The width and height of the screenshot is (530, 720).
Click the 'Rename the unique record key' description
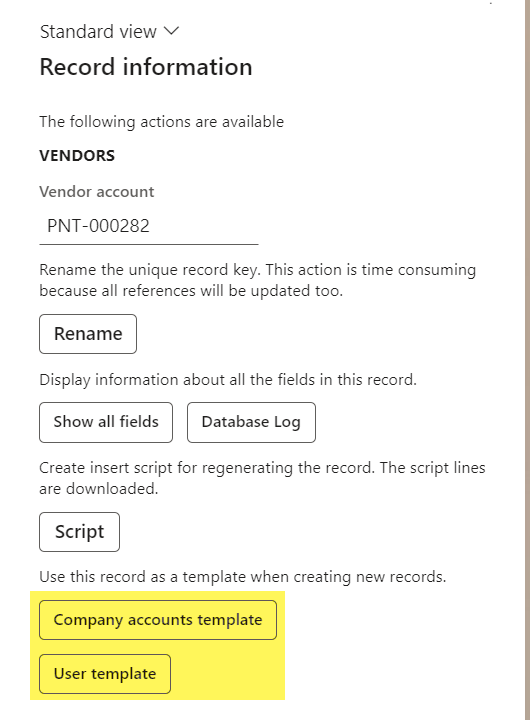(258, 280)
